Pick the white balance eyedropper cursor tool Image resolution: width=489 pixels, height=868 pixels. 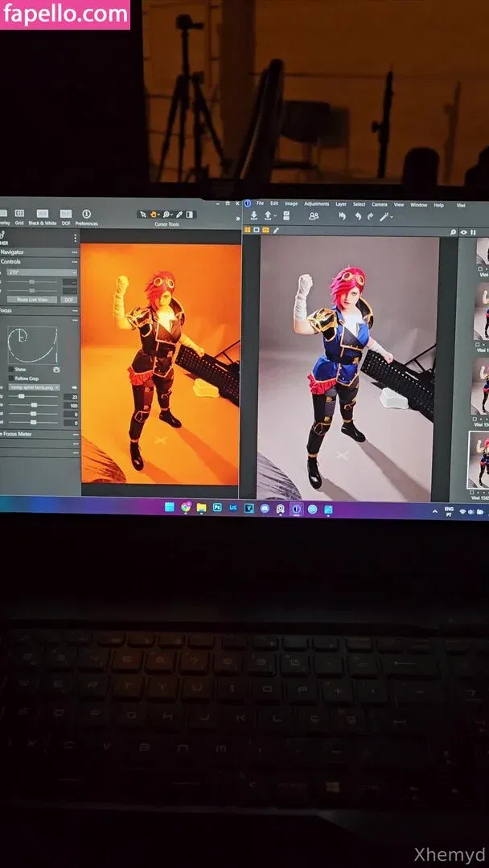coord(179,215)
